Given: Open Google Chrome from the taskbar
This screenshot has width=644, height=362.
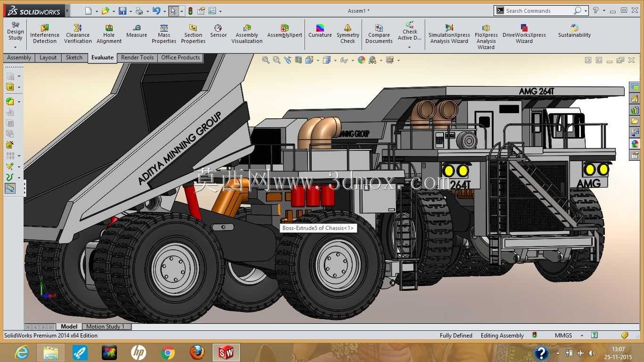Looking at the screenshot, I should tap(167, 353).
